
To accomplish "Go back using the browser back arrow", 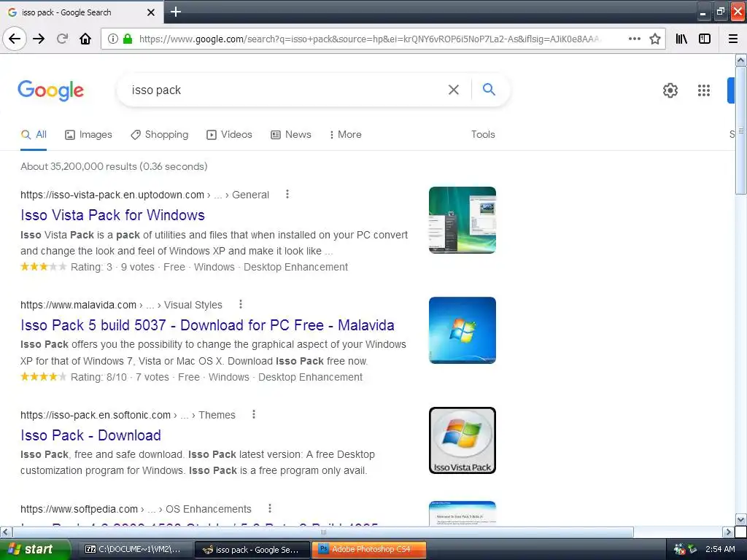I will (x=15, y=39).
